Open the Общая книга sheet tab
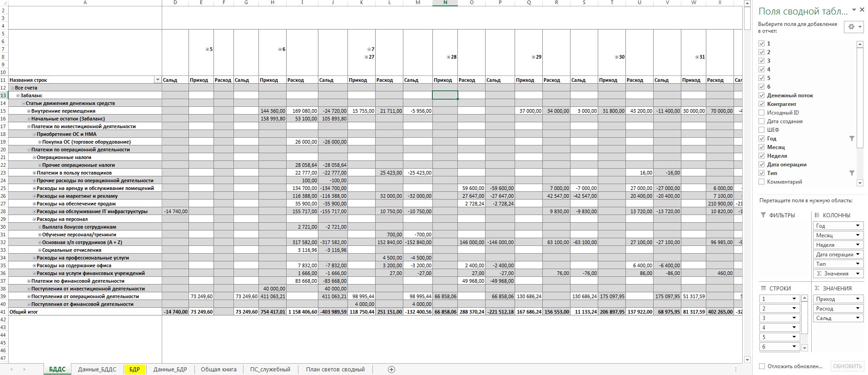The width and height of the screenshot is (868, 375). click(218, 370)
